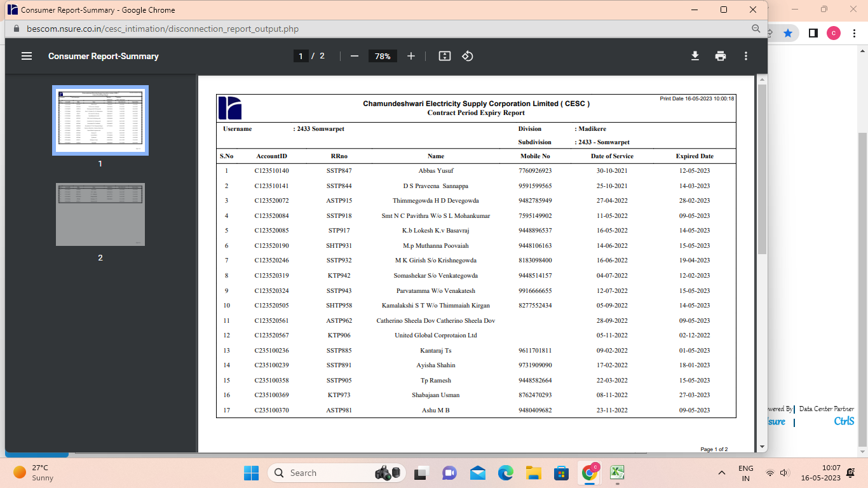Click the volume speaker tray icon
Image resolution: width=868 pixels, height=488 pixels.
(x=784, y=473)
